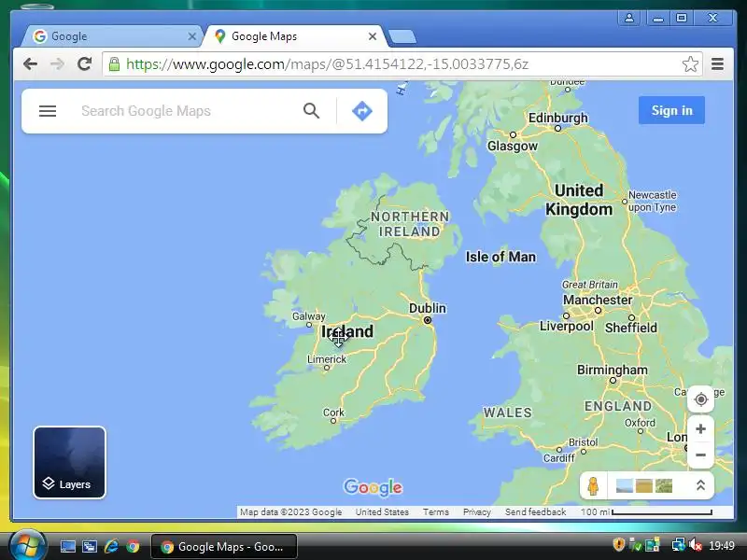
Task: Click the Sheffield city label
Action: click(x=631, y=328)
